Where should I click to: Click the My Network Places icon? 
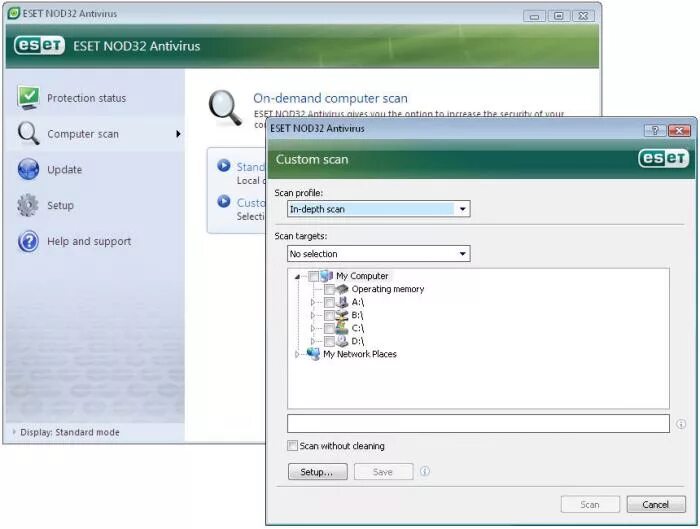[x=314, y=354]
